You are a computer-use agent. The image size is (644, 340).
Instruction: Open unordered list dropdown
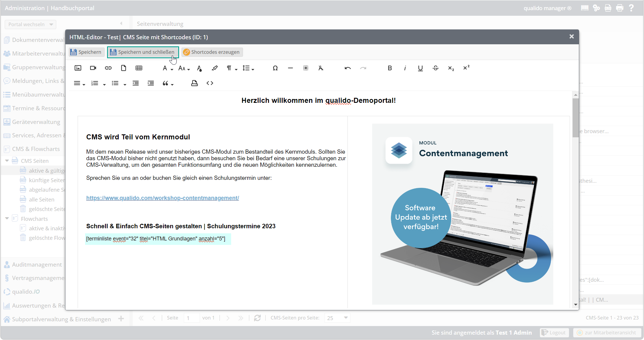click(x=119, y=83)
